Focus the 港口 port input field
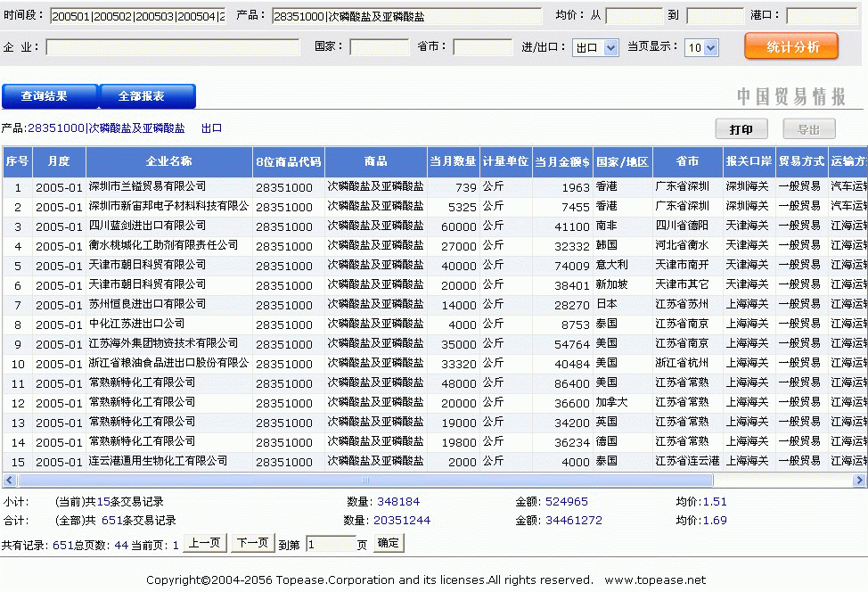The image size is (868, 592). pyautogui.click(x=820, y=16)
